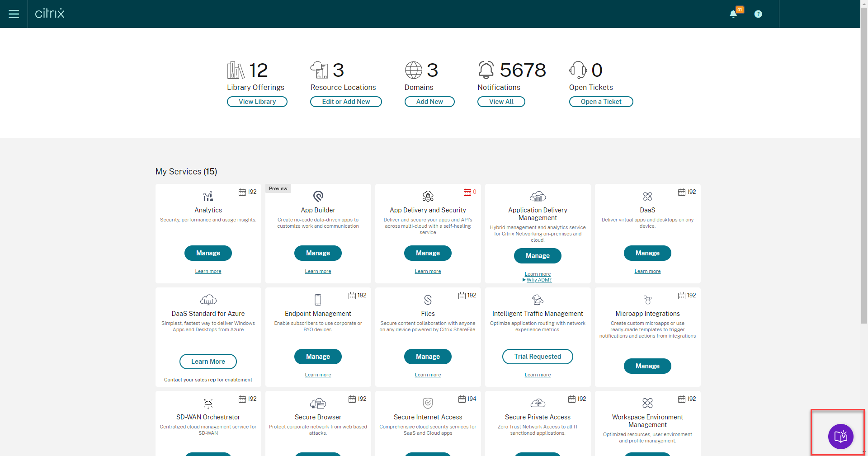868x456 pixels.
Task: Click the Open a Ticket button
Action: tap(601, 102)
